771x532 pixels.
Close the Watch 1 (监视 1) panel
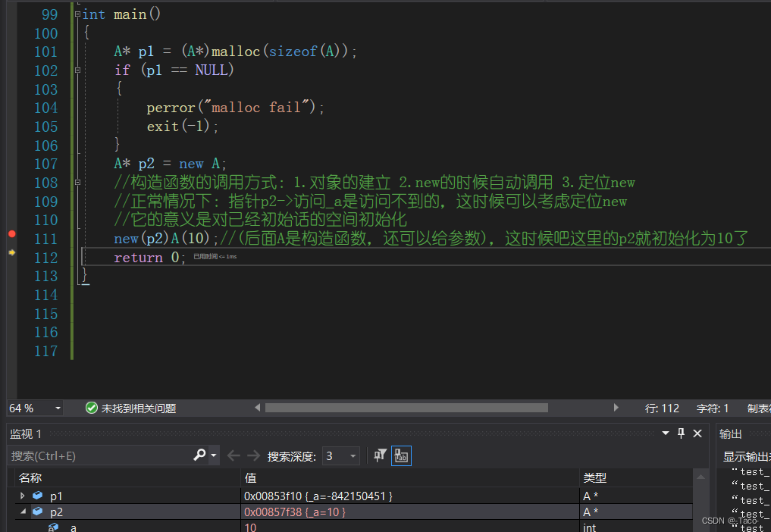(697, 433)
